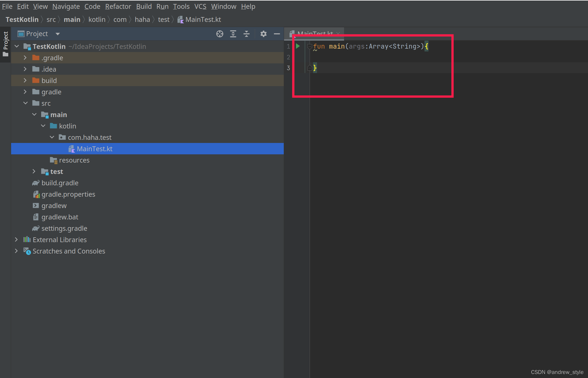This screenshot has height=378, width=588.
Task: Hide the Project panel with minus icon
Action: pos(277,34)
